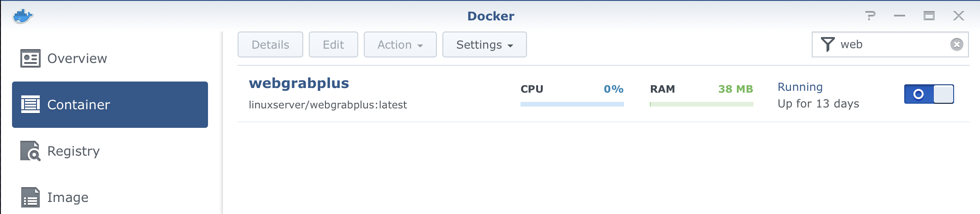Screen dimensions: 980x214
Task: Expand the Settings dropdown menu
Action: 484,44
